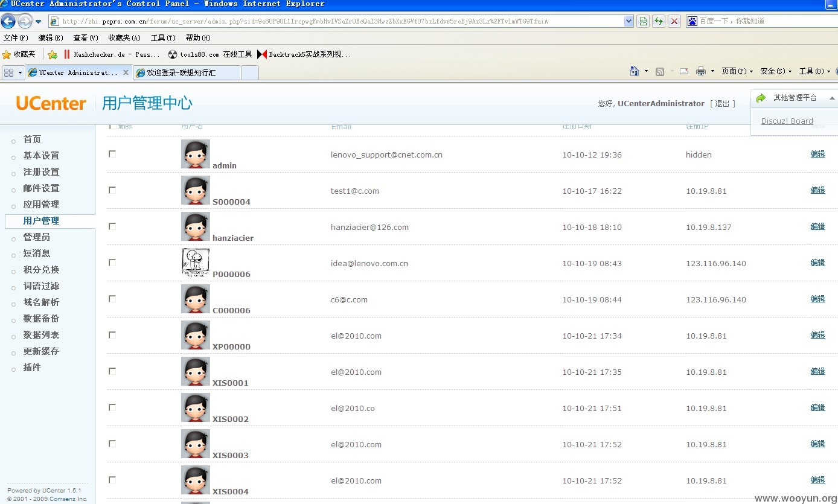
Task: Open the 编辑(E) menu
Action: click(x=51, y=37)
